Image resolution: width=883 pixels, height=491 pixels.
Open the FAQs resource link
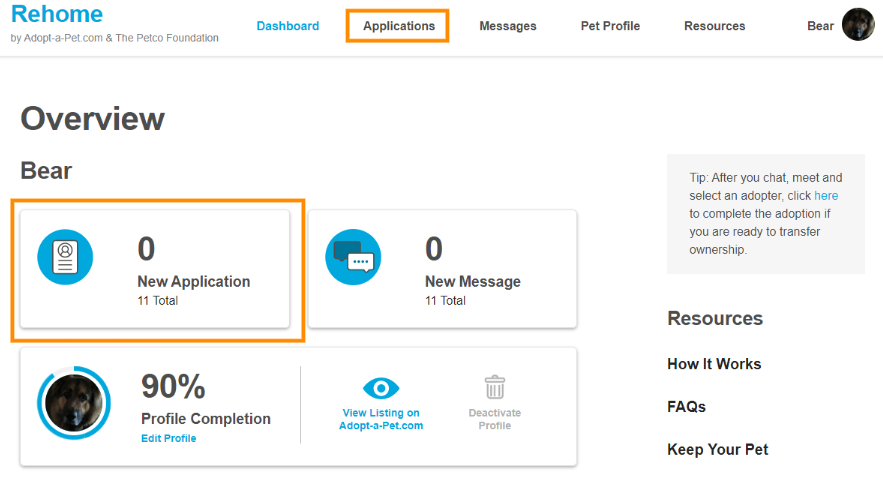coord(687,407)
